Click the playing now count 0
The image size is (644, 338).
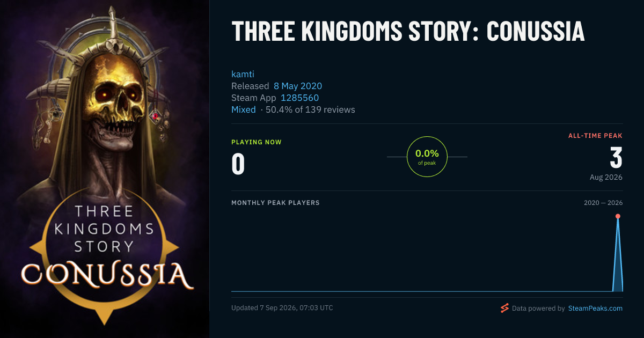[x=238, y=164]
